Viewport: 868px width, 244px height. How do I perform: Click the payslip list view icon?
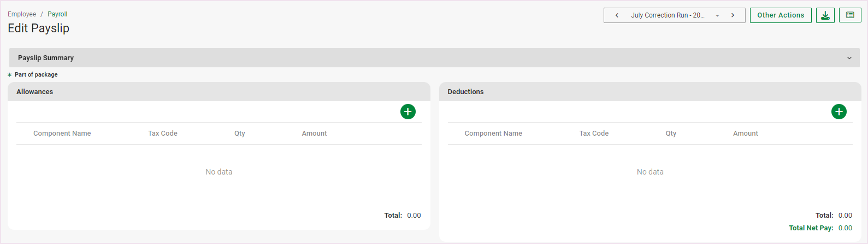point(850,15)
